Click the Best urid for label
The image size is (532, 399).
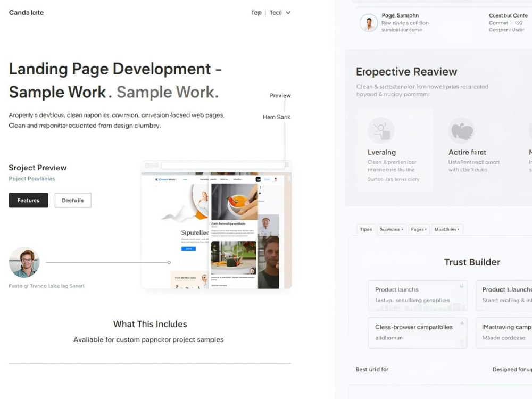(x=372, y=369)
